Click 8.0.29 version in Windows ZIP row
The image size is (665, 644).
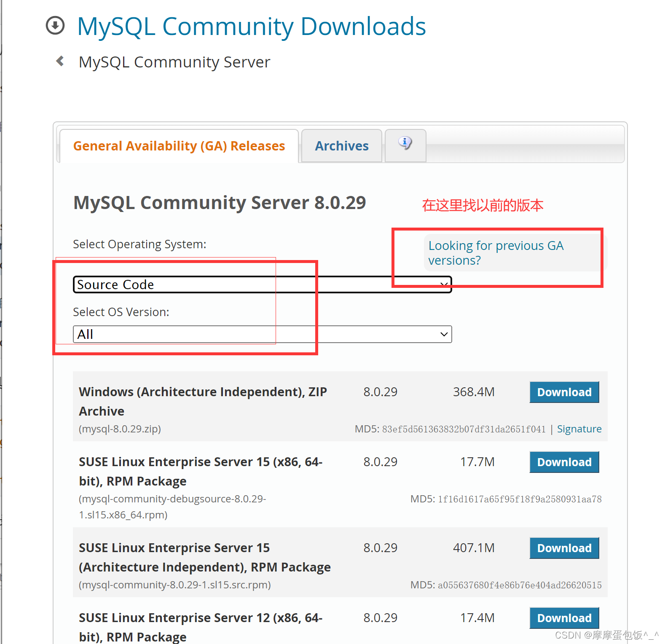[381, 392]
